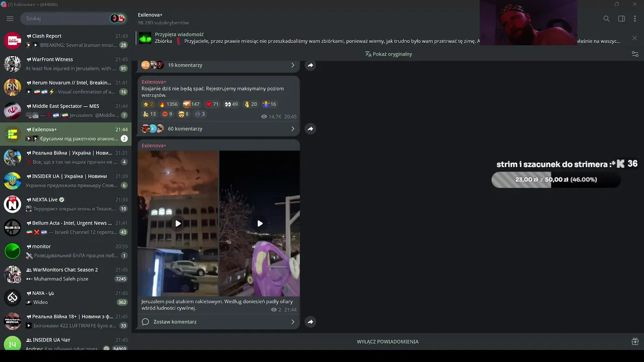This screenshot has width=644, height=362.
Task: Open the NAYA chat
Action: (66, 298)
